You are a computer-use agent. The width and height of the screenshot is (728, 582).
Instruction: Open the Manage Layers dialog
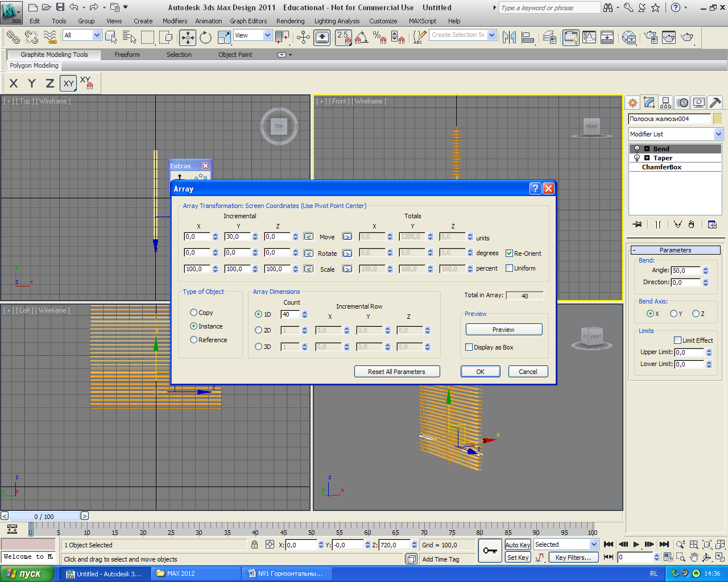549,38
